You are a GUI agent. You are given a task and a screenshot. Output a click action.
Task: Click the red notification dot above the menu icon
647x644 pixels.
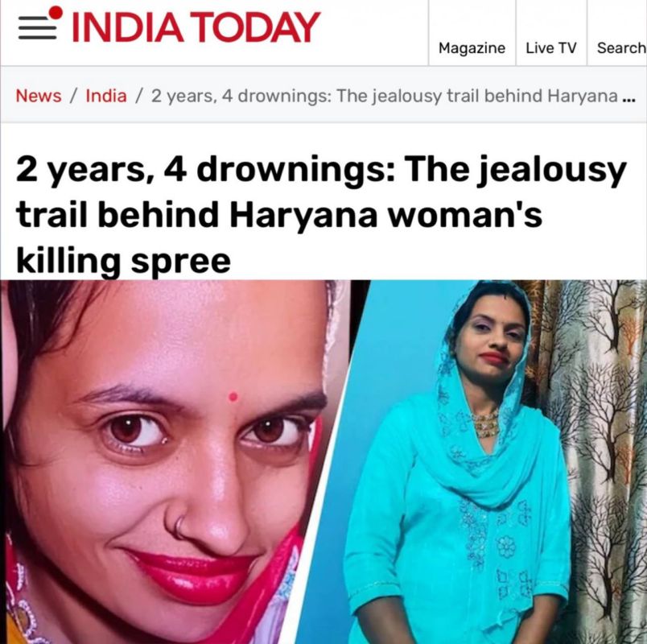pos(56,12)
